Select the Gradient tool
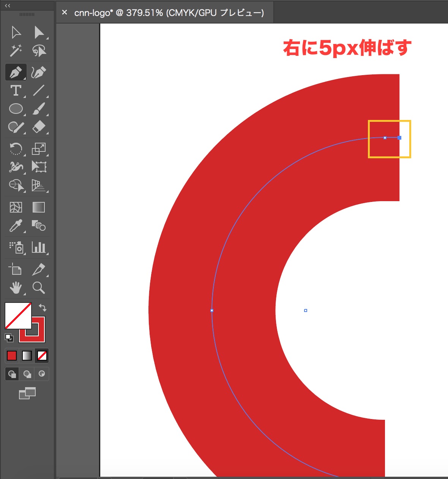 click(x=39, y=207)
